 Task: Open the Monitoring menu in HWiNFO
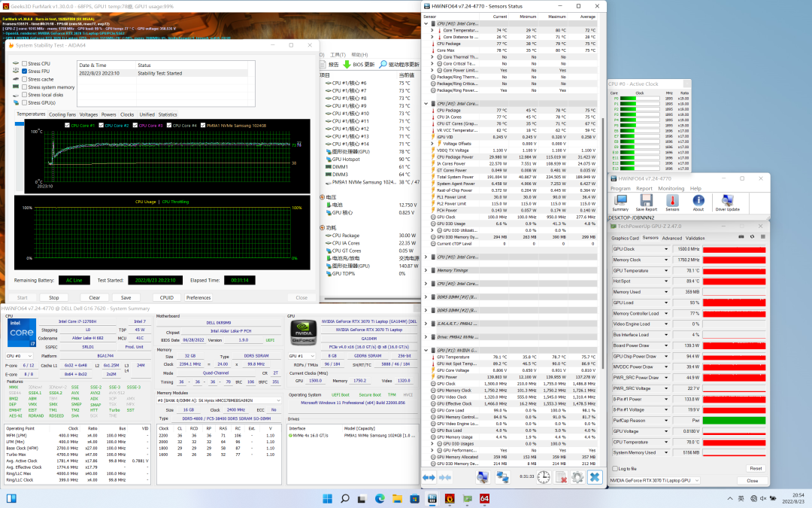(671, 188)
